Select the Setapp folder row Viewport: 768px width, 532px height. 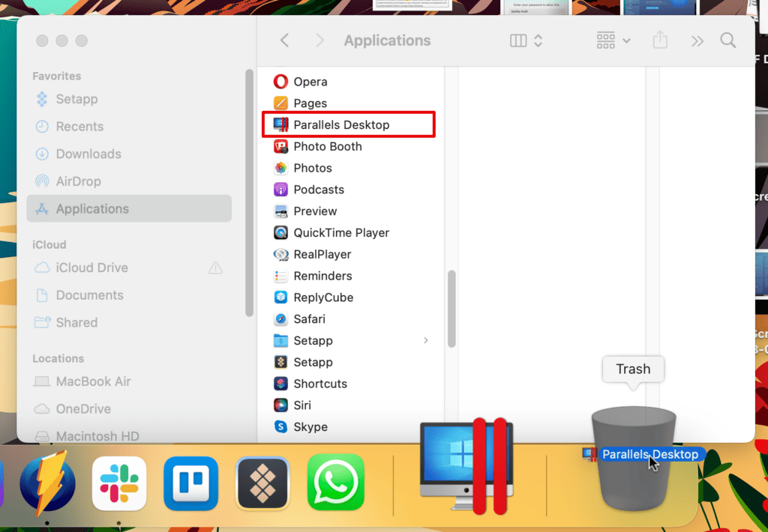(x=351, y=340)
